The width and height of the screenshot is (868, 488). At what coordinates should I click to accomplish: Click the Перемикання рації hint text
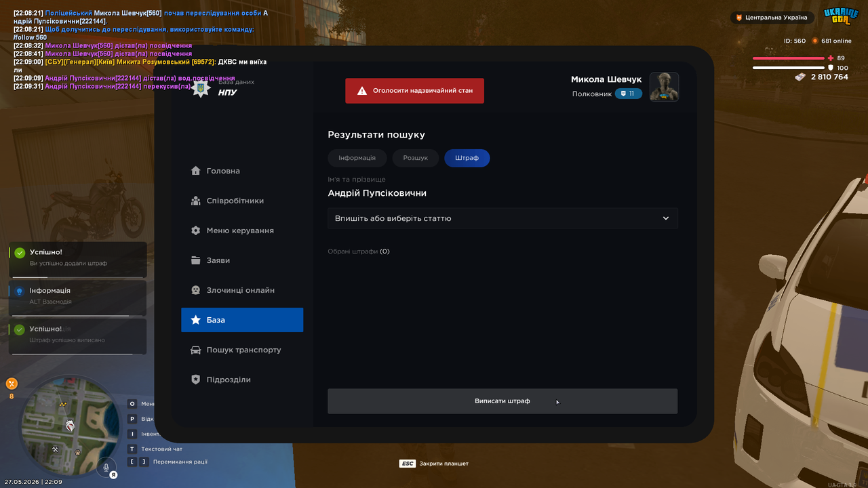180,462
